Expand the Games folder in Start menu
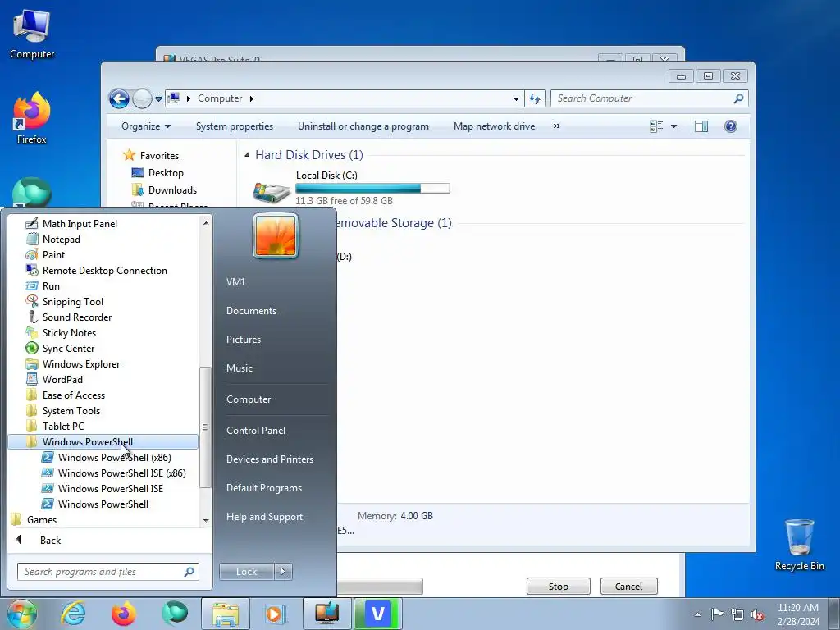Viewport: 840px width, 630px height. tap(41, 519)
